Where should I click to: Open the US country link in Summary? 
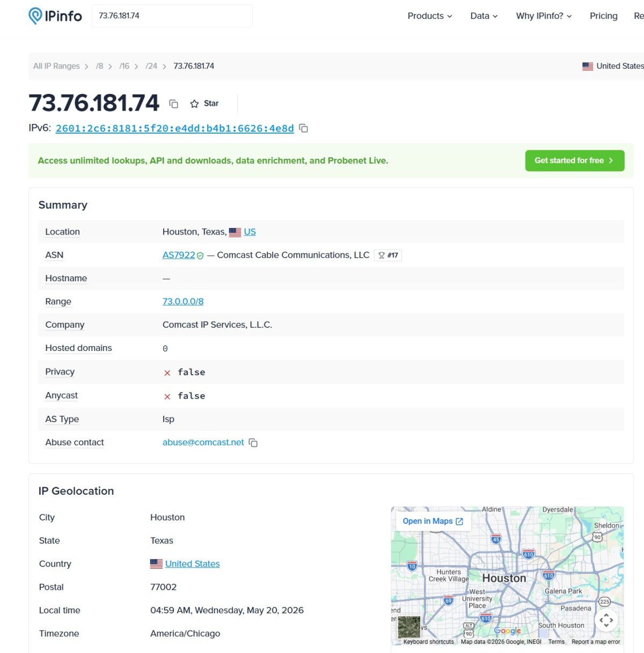point(250,232)
